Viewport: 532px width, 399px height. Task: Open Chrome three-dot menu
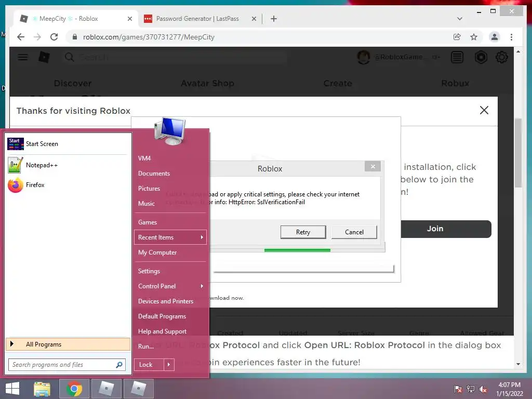pyautogui.click(x=511, y=37)
